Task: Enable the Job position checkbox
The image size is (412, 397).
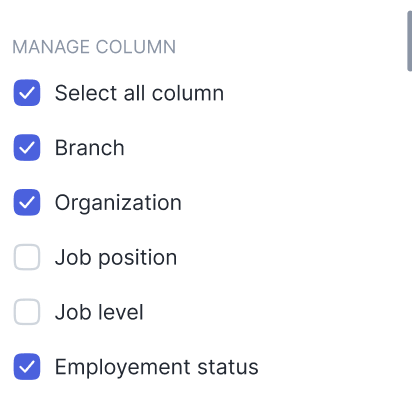Action: coord(27,257)
